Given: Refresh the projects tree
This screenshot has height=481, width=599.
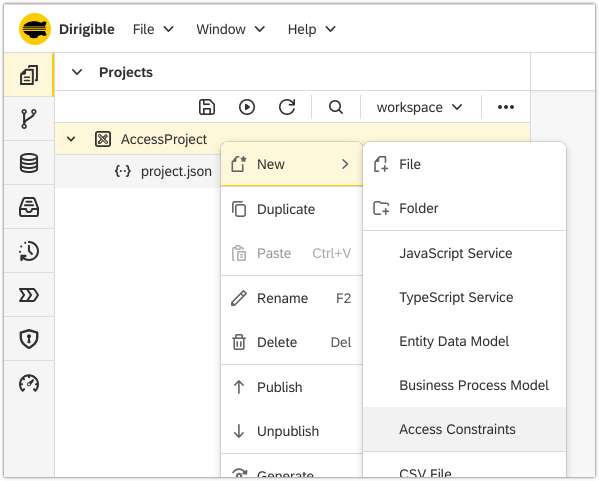Looking at the screenshot, I should (x=287, y=107).
